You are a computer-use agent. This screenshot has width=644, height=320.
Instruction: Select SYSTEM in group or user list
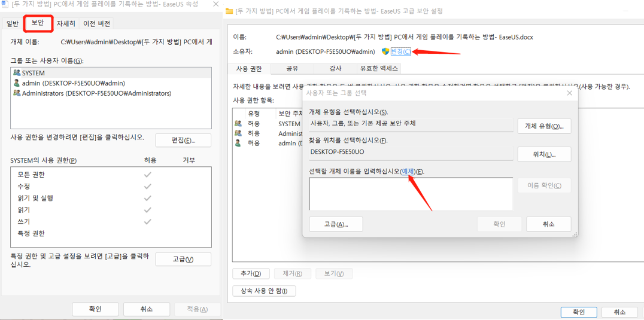click(x=111, y=72)
